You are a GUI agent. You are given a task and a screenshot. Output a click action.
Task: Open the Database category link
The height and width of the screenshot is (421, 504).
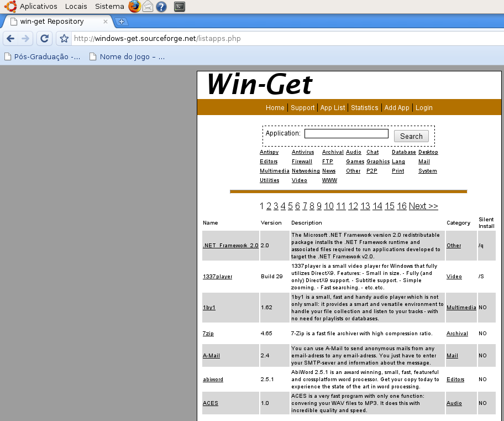404,152
